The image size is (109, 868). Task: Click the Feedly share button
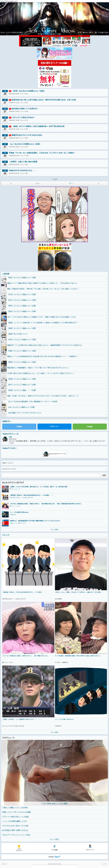(x=90, y=427)
